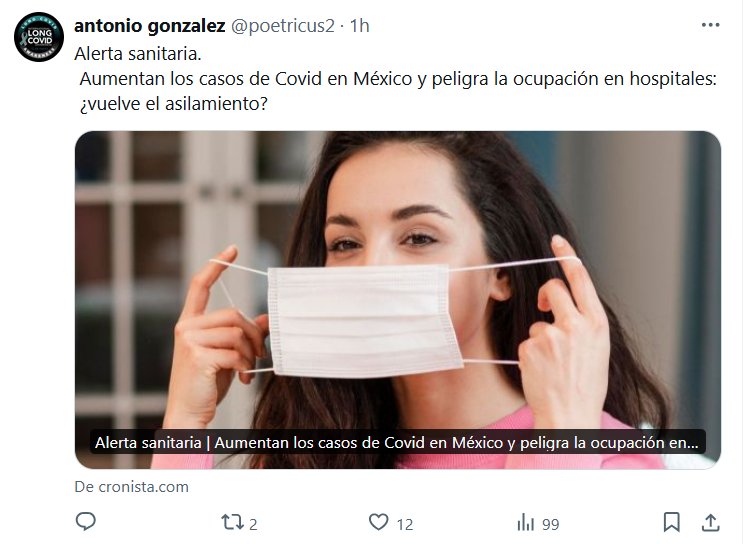Open the De cronista.com source link

pyautogui.click(x=132, y=487)
